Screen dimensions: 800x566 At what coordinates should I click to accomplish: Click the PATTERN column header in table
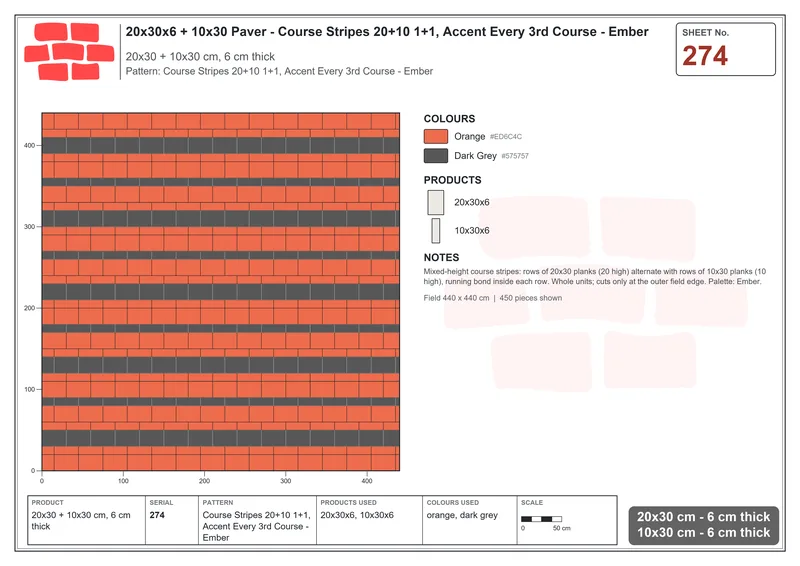click(x=218, y=503)
